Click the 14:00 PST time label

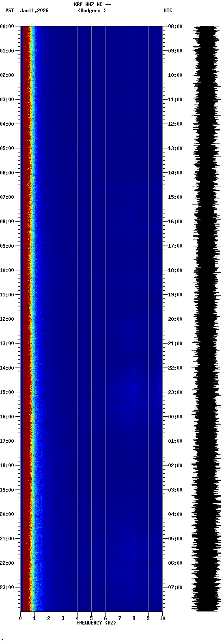tap(7, 368)
